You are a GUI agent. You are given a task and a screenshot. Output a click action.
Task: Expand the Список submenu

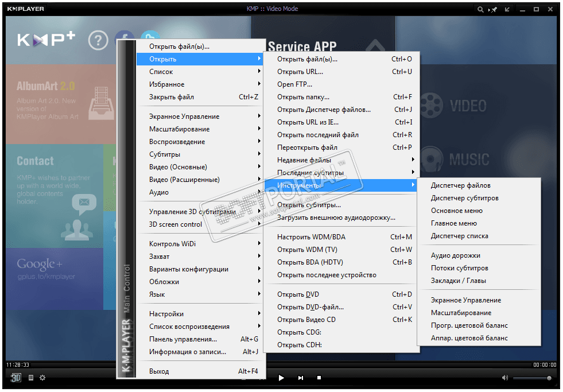coord(200,72)
